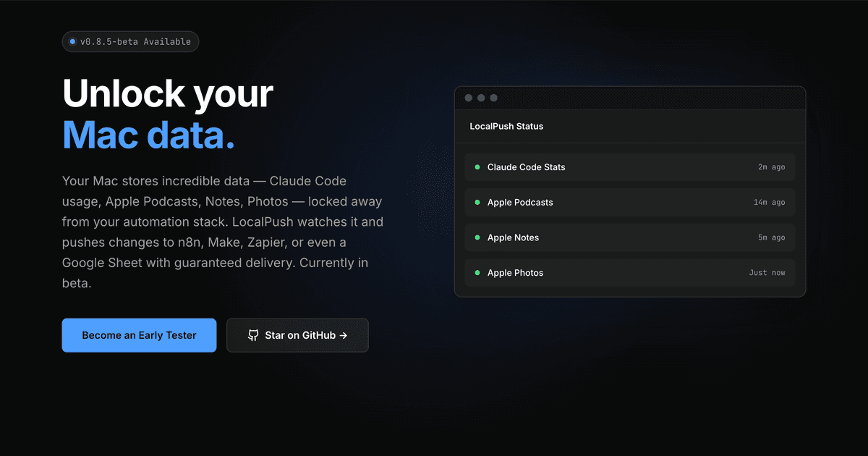
Task: Select the LocalPush Status header
Action: click(x=506, y=126)
